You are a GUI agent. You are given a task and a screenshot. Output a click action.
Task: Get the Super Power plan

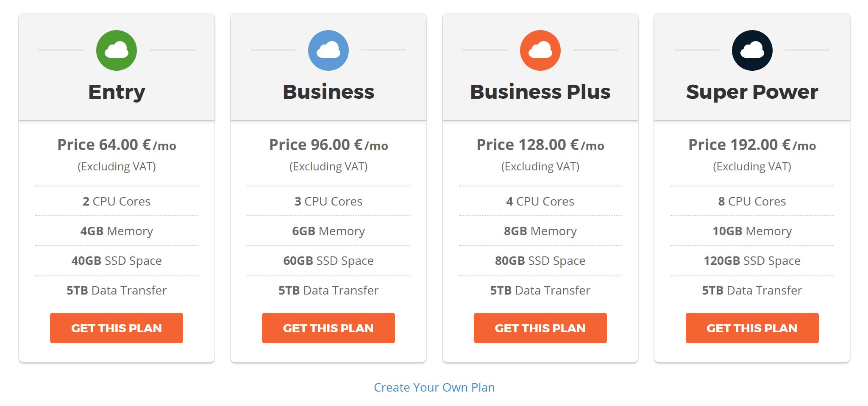click(x=752, y=328)
